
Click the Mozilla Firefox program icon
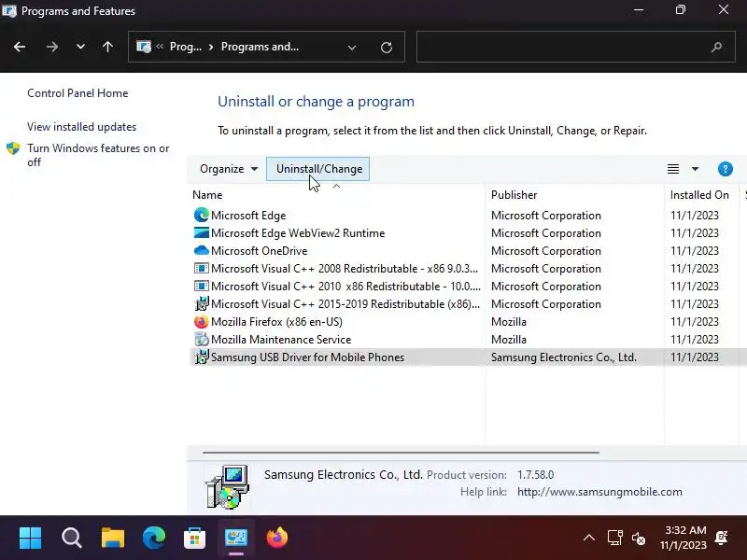tap(201, 322)
